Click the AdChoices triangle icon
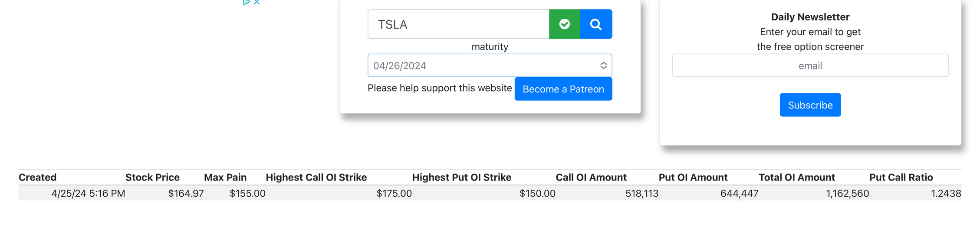This screenshot has width=980, height=227. click(x=247, y=2)
